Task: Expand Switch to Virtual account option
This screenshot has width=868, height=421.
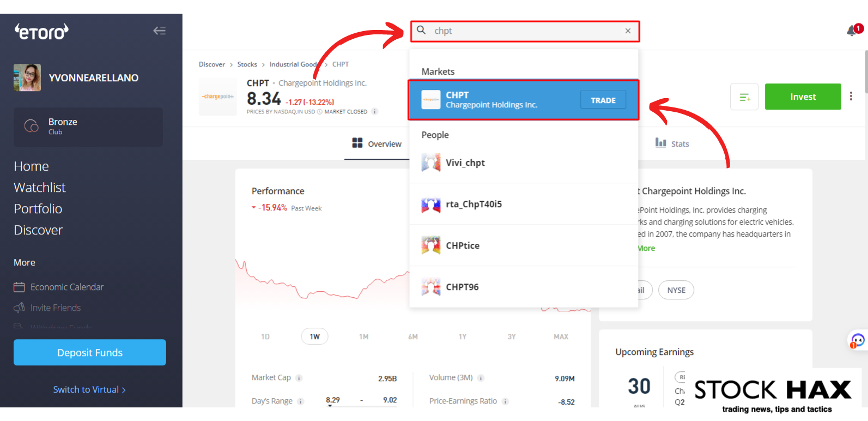Action: coord(89,389)
